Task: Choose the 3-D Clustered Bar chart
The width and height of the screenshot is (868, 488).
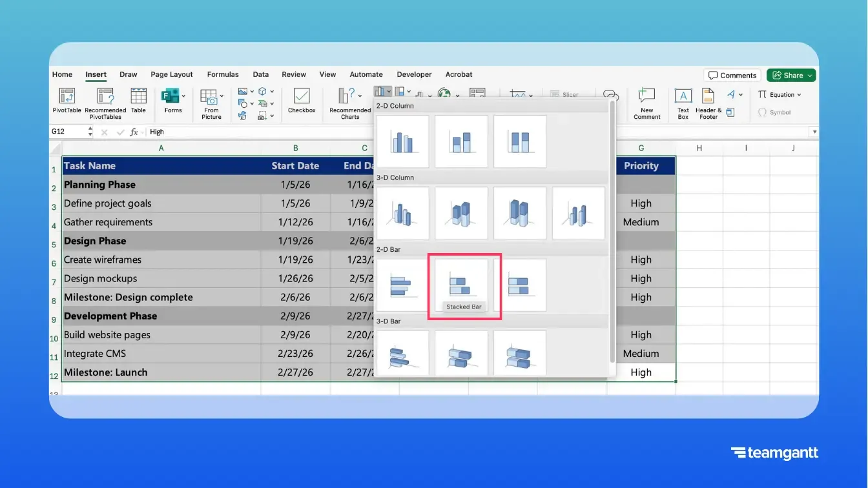Action: (402, 353)
